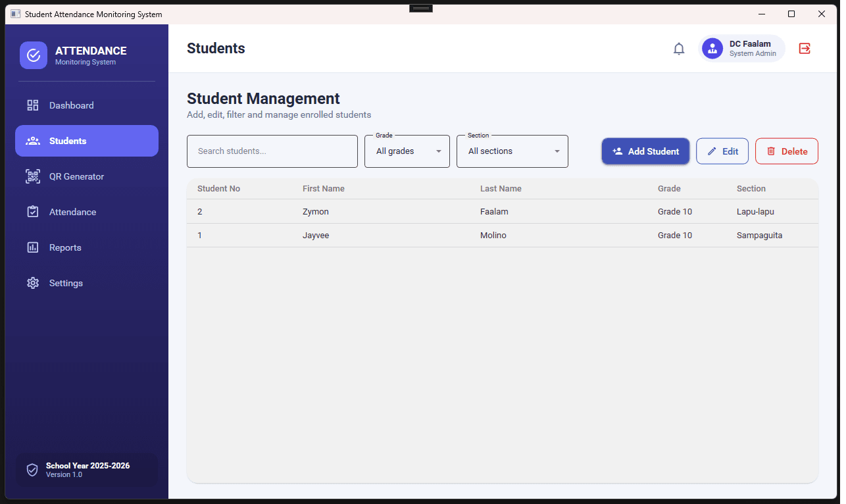Open the Dashboard menu item
This screenshot has height=504, width=846.
click(x=87, y=105)
